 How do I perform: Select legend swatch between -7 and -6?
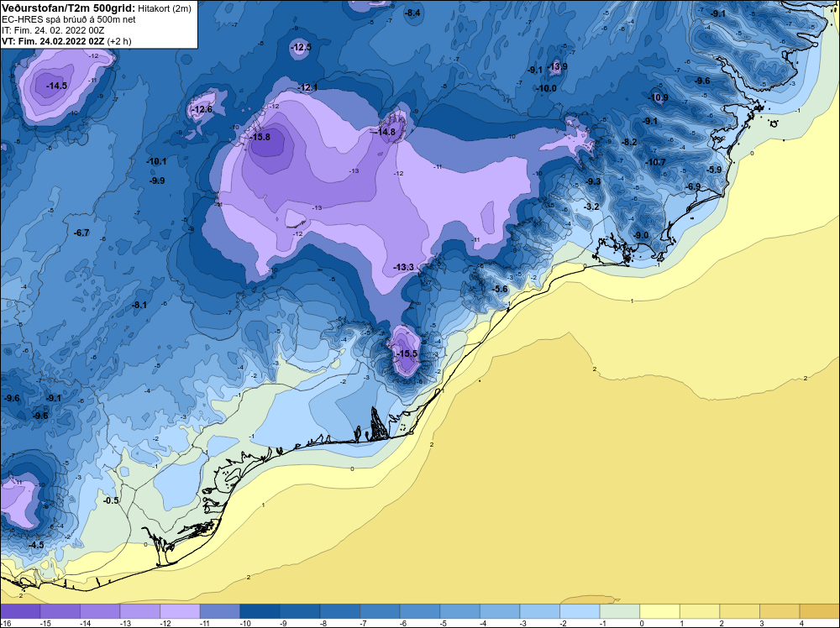380,611
